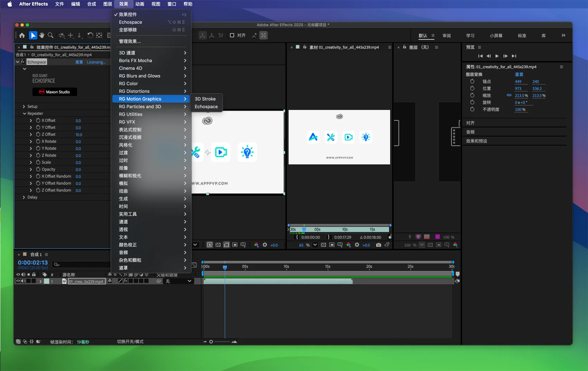Expand the Scale property in Repeater
The height and width of the screenshot is (371, 588).
coord(31,162)
